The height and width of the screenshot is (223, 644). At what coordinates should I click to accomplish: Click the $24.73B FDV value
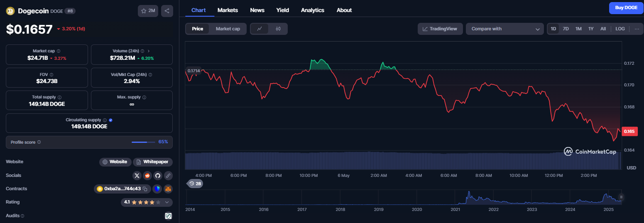coord(47,81)
